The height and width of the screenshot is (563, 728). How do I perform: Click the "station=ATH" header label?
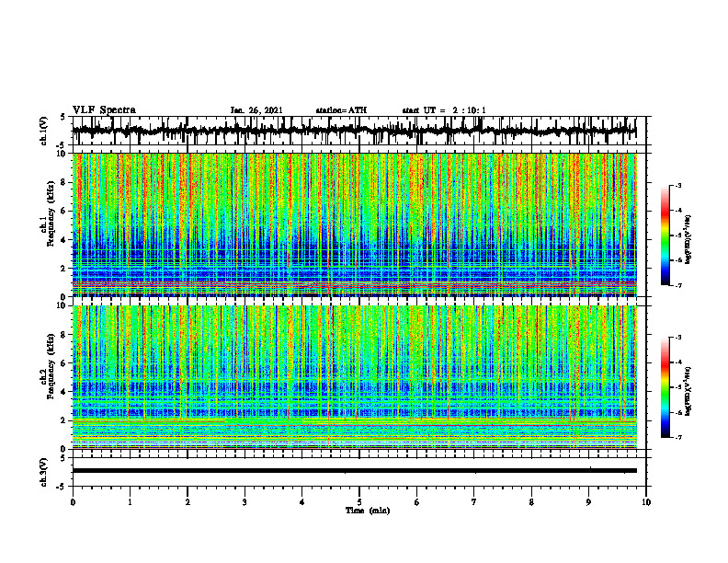341,110
